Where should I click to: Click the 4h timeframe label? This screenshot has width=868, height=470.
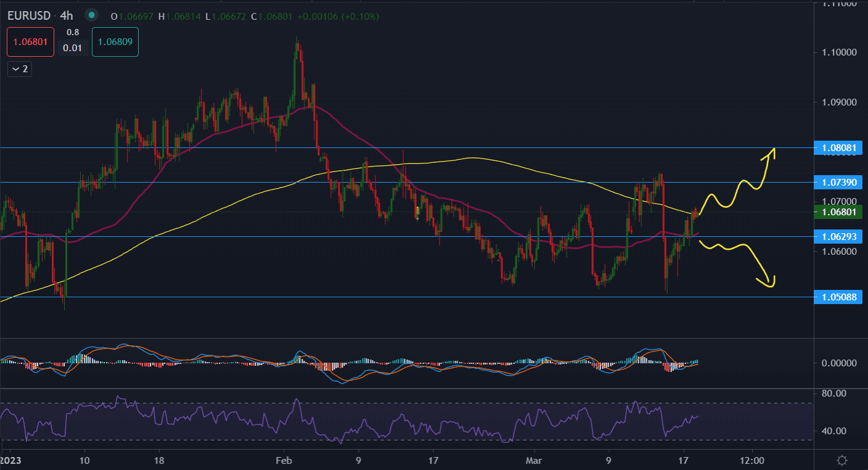point(67,15)
